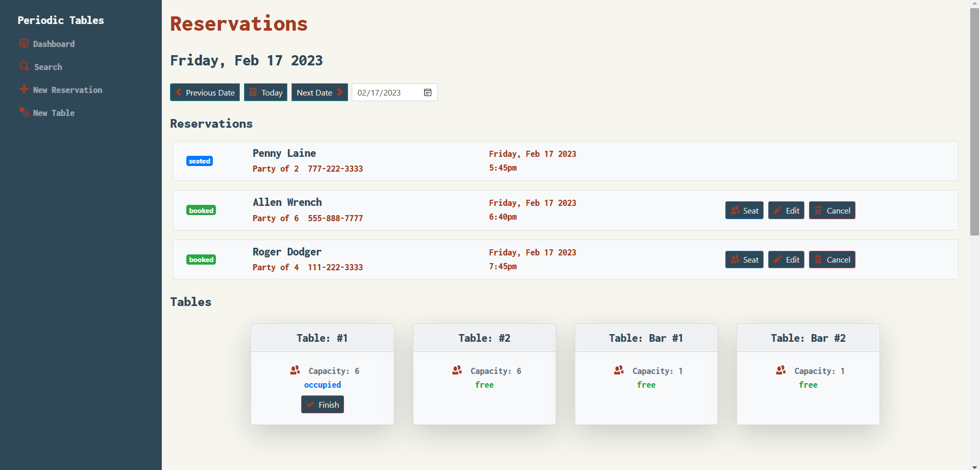This screenshot has height=470, width=980.
Task: Finish the occupied Table #1
Action: [x=322, y=404]
